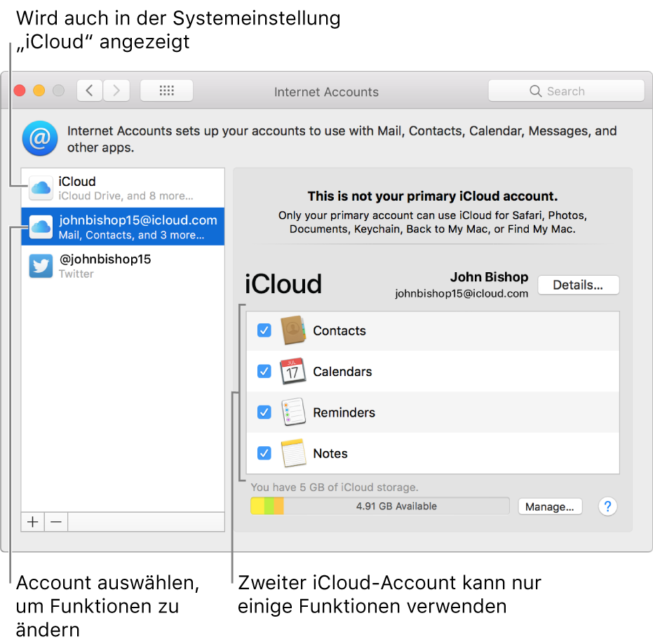Go forward with the right chevron button
Viewport: 653px width, 644px height.
(x=116, y=90)
